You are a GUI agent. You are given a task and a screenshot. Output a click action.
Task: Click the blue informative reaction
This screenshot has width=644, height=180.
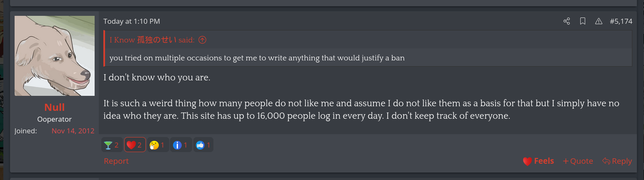(181, 145)
